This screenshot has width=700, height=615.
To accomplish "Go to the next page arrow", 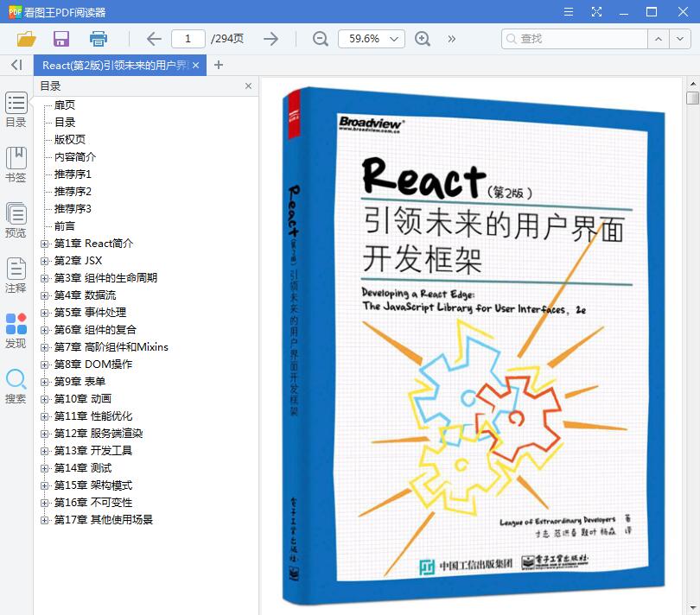I will pyautogui.click(x=270, y=39).
